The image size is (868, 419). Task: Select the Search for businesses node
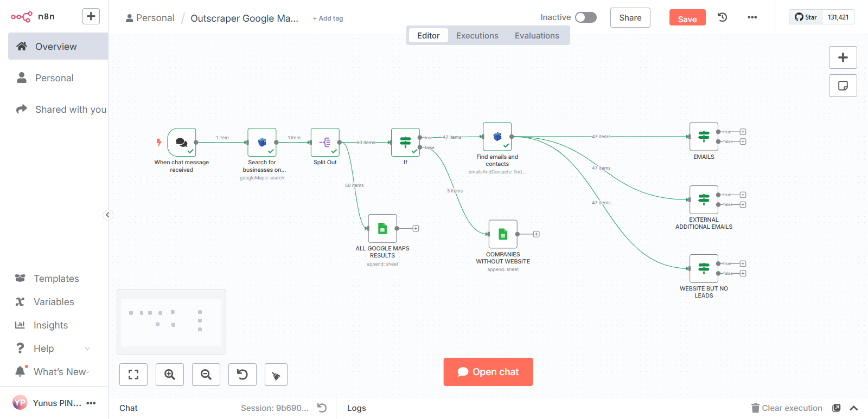coord(262,143)
